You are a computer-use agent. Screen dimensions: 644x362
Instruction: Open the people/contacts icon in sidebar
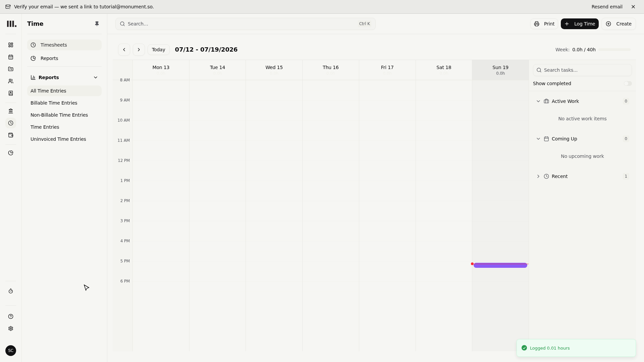[x=11, y=81]
